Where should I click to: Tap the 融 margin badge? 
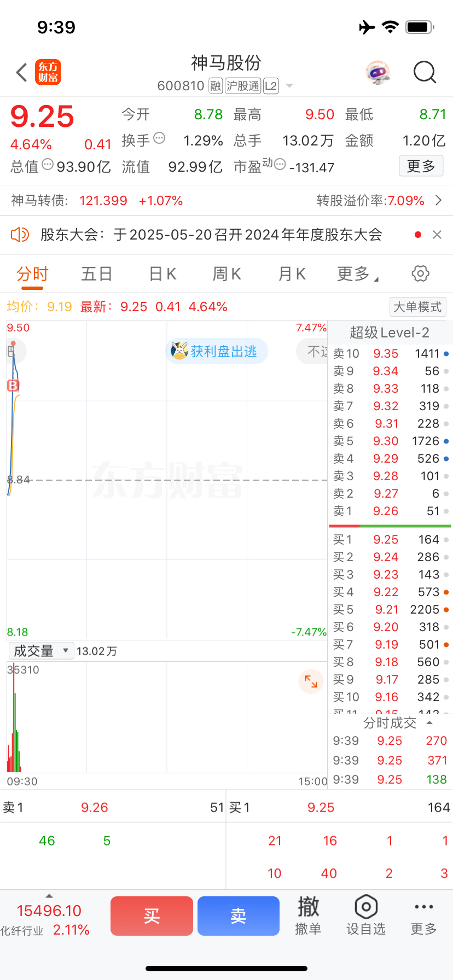pos(216,86)
